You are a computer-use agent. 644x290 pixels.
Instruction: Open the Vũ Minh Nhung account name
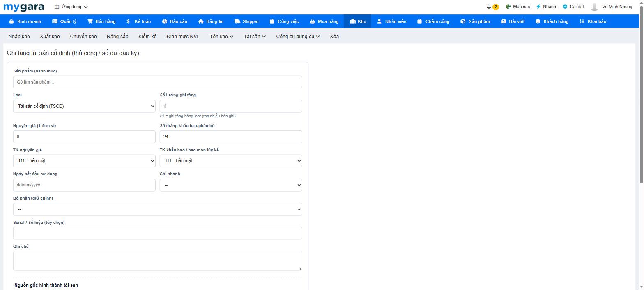point(617,7)
